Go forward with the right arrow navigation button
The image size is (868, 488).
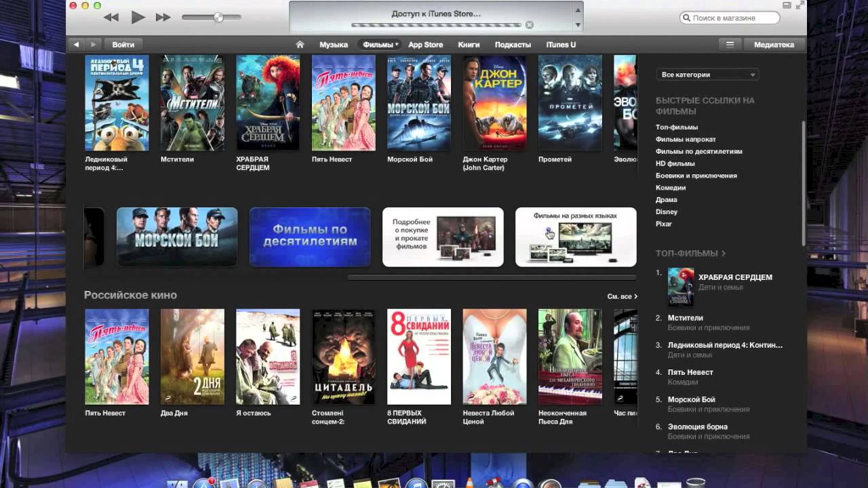pos(94,44)
